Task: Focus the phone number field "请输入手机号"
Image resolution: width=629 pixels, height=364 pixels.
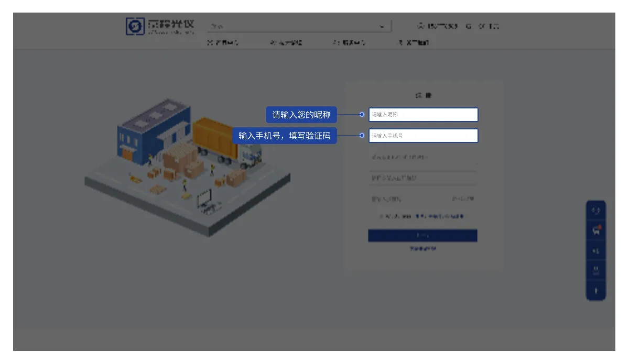Action: 424,136
